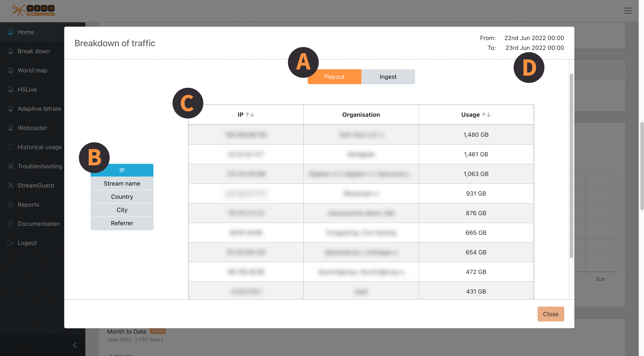Select the City breakdown option
This screenshot has height=356, width=644.
click(122, 210)
